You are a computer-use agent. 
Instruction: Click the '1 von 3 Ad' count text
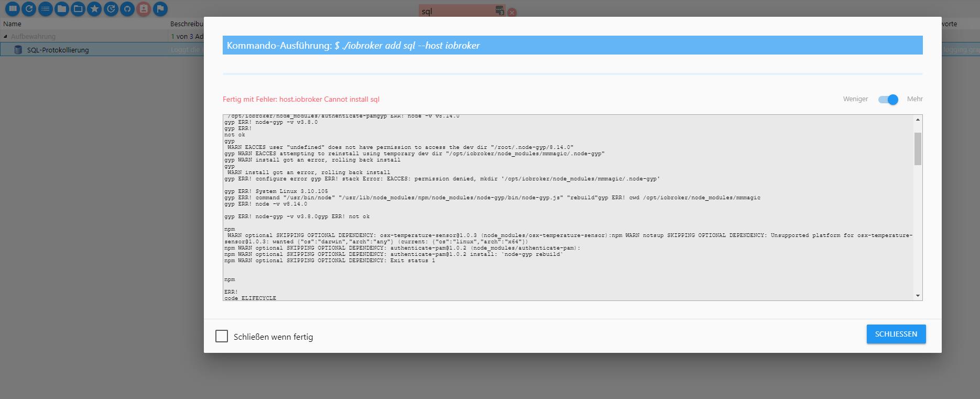coord(187,37)
